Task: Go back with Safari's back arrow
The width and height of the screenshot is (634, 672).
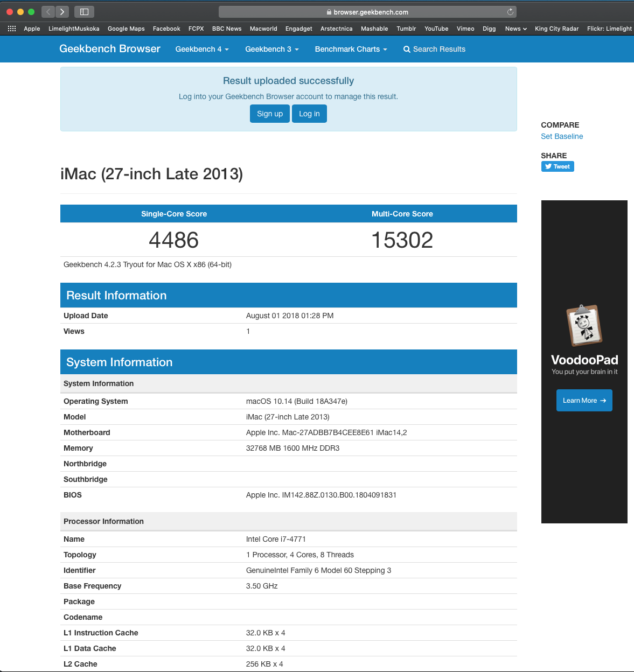Action: pyautogui.click(x=48, y=11)
